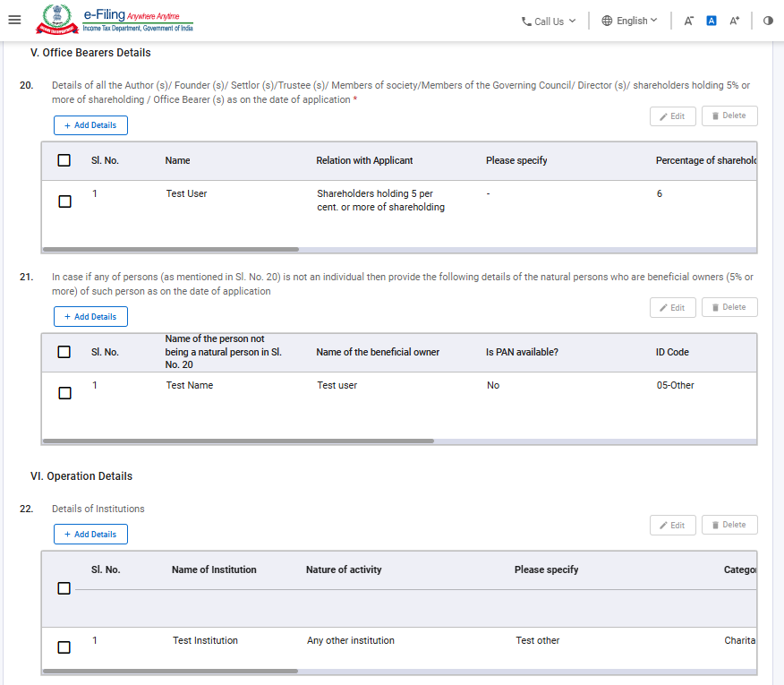Reset to the default font size A icon

(x=712, y=21)
